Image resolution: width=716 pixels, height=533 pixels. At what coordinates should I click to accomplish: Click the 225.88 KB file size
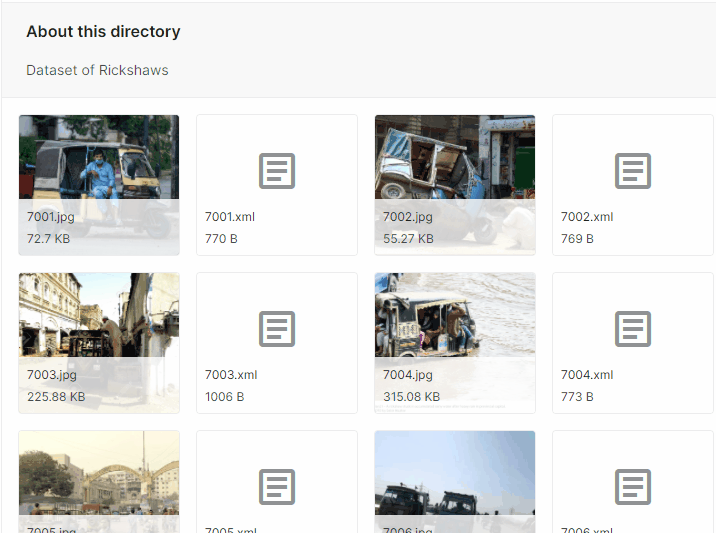tap(56, 397)
